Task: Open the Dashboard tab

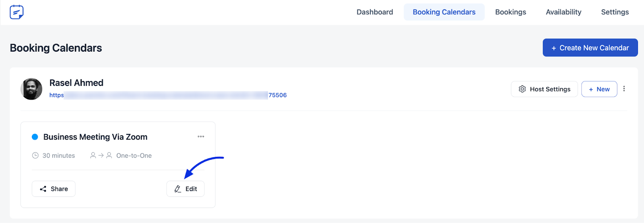Action: (x=375, y=12)
